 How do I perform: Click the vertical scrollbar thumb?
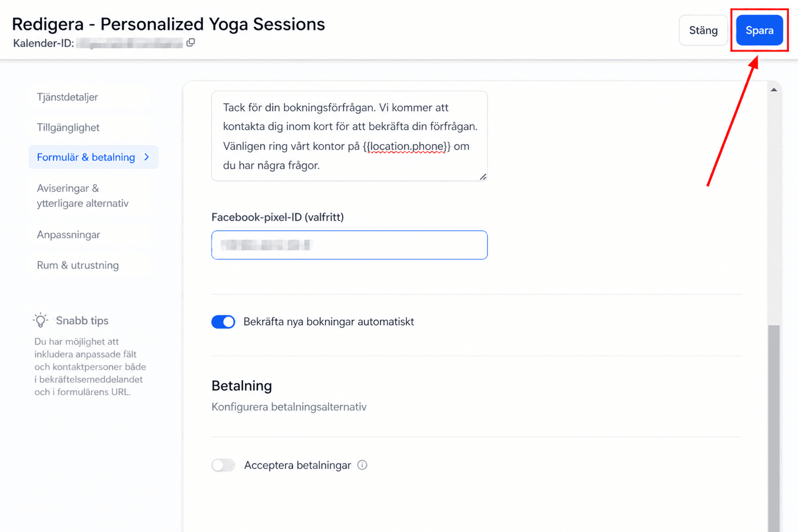[x=774, y=428]
